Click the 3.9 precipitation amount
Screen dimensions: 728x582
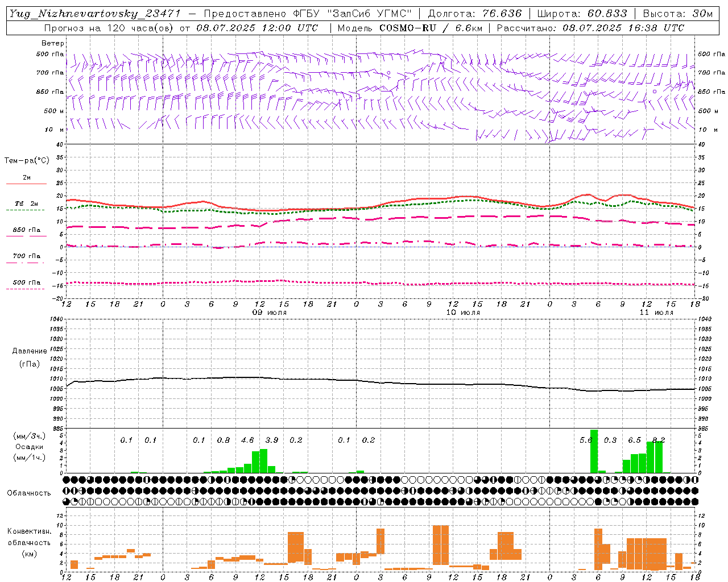(272, 440)
